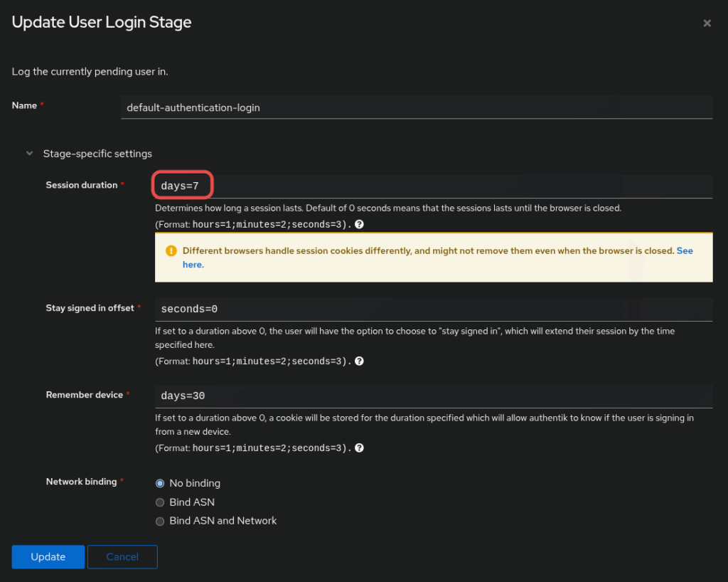Image resolution: width=728 pixels, height=582 pixels.
Task: Choose Bind ASN and Network option
Action: (x=160, y=521)
